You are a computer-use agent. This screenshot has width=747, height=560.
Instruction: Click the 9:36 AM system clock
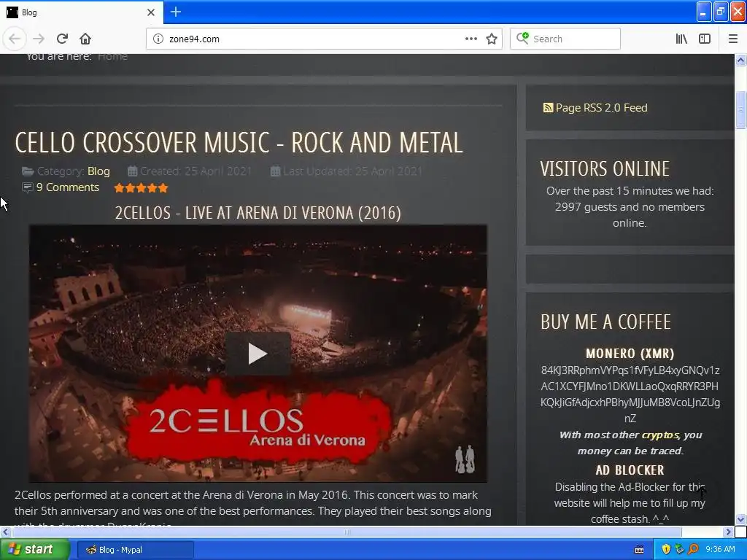720,550
